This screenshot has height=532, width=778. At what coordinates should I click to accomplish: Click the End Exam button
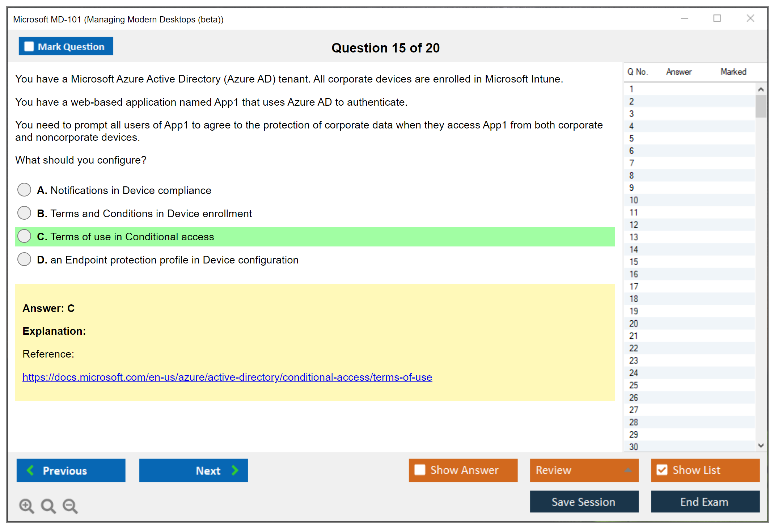pyautogui.click(x=705, y=502)
